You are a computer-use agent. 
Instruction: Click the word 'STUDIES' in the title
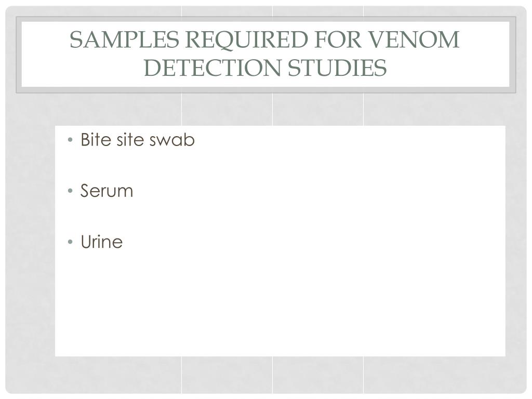point(337,68)
